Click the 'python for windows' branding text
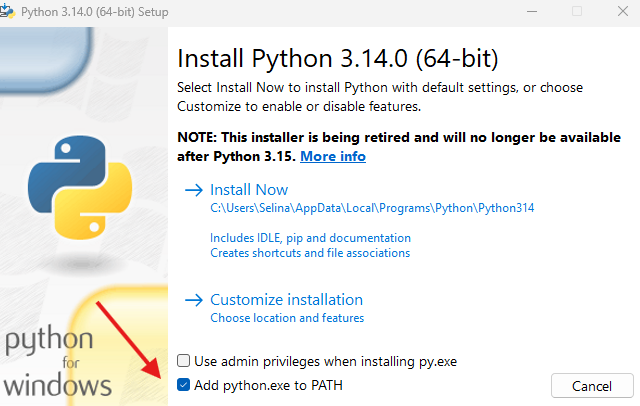This screenshot has width=640, height=406. point(55,362)
